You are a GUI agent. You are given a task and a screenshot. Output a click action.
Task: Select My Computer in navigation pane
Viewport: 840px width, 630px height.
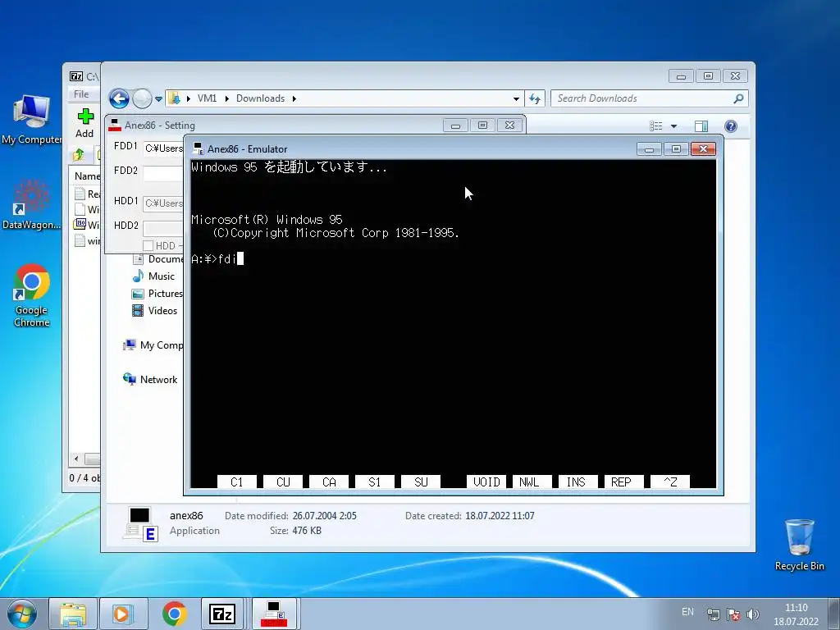[x=153, y=345]
